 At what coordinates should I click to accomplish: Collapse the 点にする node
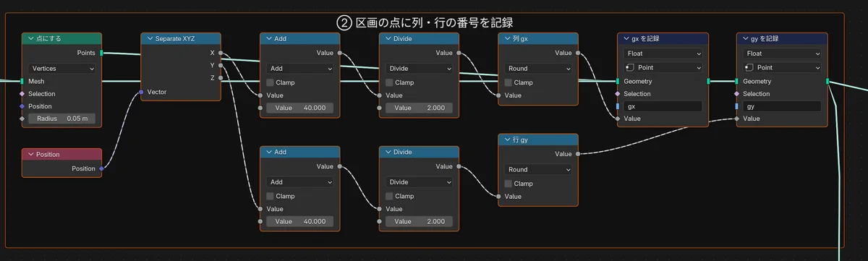point(30,39)
